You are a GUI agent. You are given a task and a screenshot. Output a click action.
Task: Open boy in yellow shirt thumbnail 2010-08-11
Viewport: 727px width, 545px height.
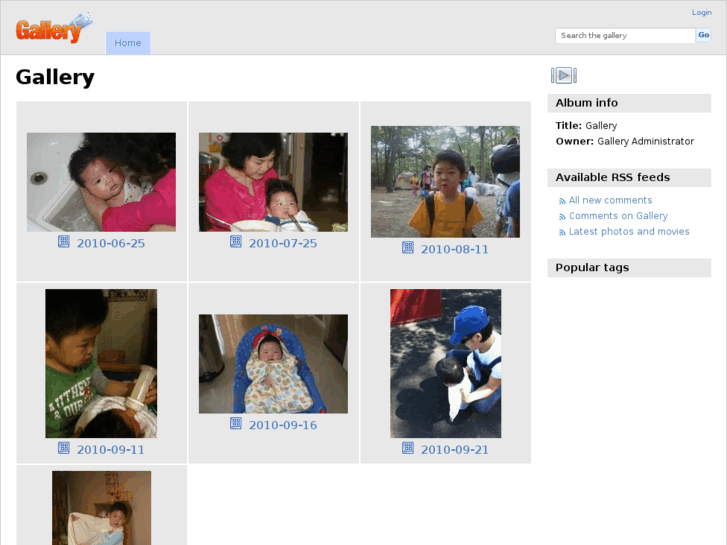tap(445, 182)
